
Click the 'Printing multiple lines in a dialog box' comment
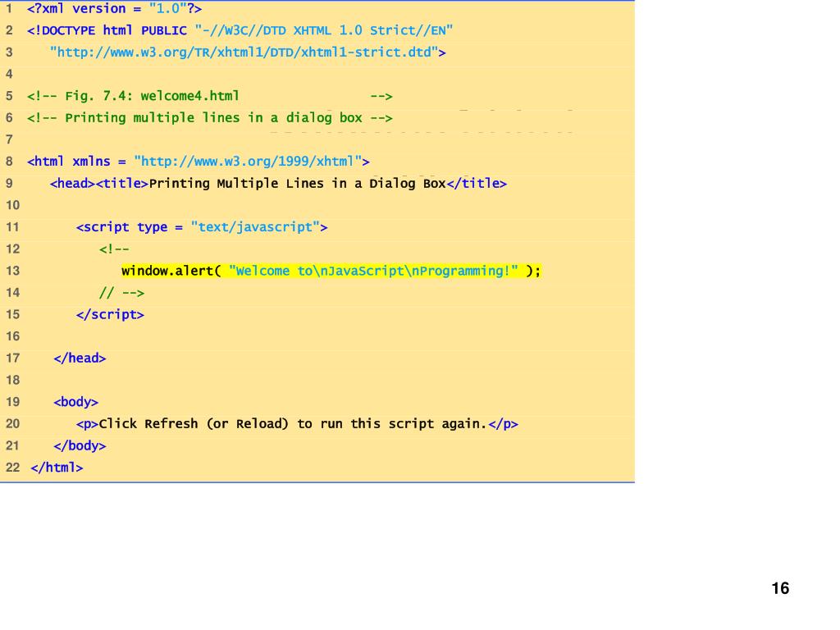pyautogui.click(x=209, y=118)
